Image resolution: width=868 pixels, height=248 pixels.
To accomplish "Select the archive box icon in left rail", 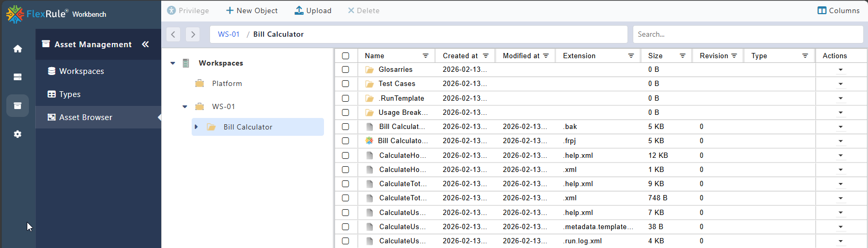I will point(17,105).
